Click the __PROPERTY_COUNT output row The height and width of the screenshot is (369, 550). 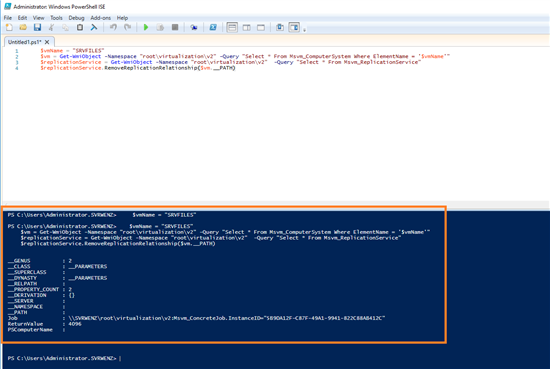click(x=40, y=289)
